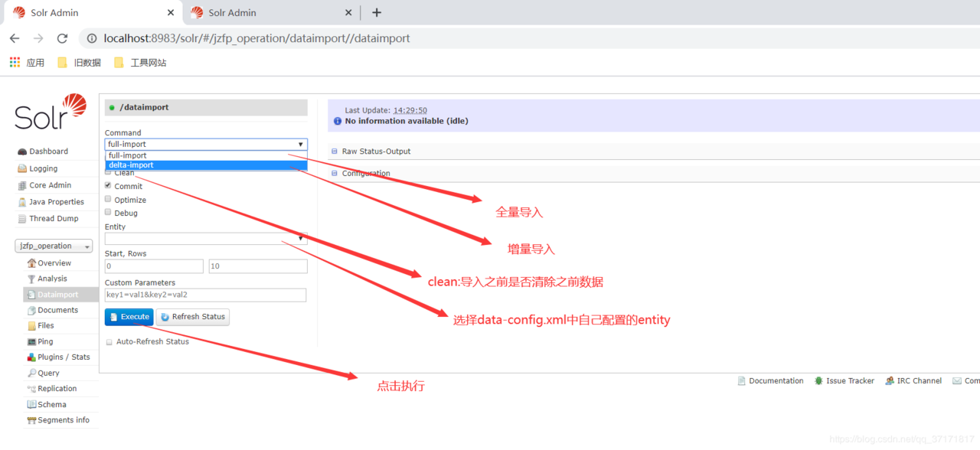
Task: Click the Solr logo
Action: [51, 112]
